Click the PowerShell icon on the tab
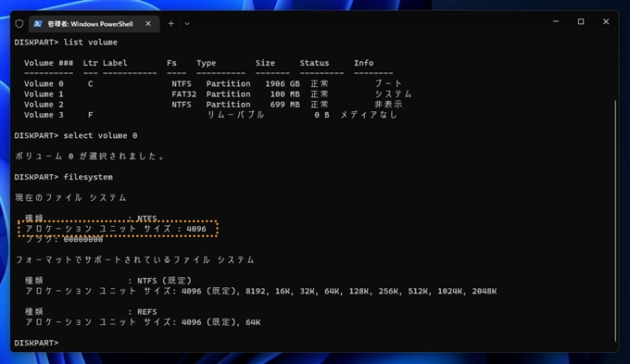This screenshot has width=630, height=364. pos(38,24)
